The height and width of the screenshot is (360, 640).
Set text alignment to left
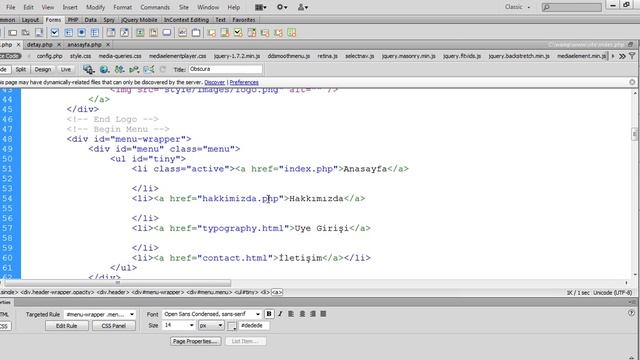291,314
